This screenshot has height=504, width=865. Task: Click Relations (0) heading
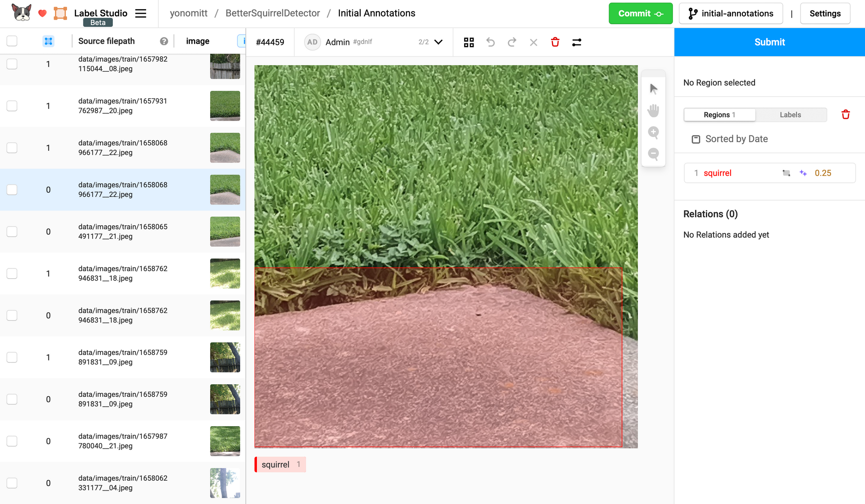pyautogui.click(x=711, y=214)
